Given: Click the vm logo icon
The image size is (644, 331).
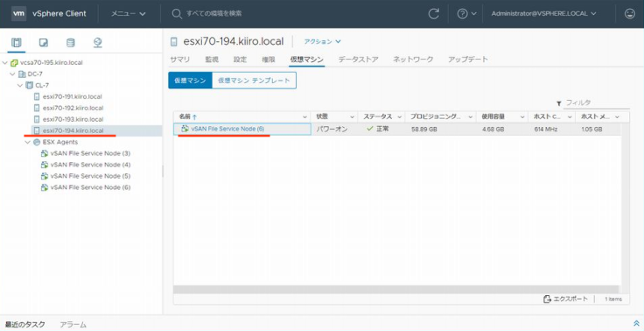Looking at the screenshot, I should [x=19, y=13].
